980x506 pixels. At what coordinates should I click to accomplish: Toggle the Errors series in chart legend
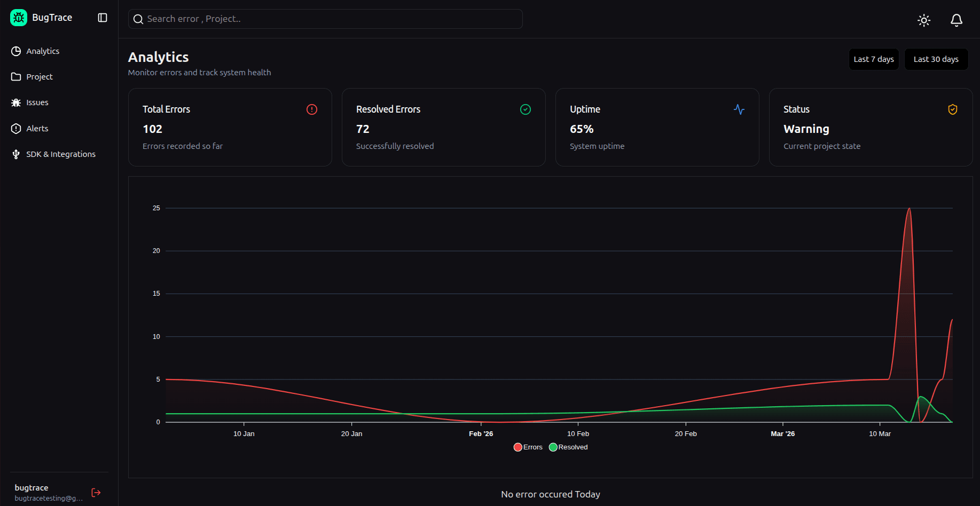(x=528, y=447)
